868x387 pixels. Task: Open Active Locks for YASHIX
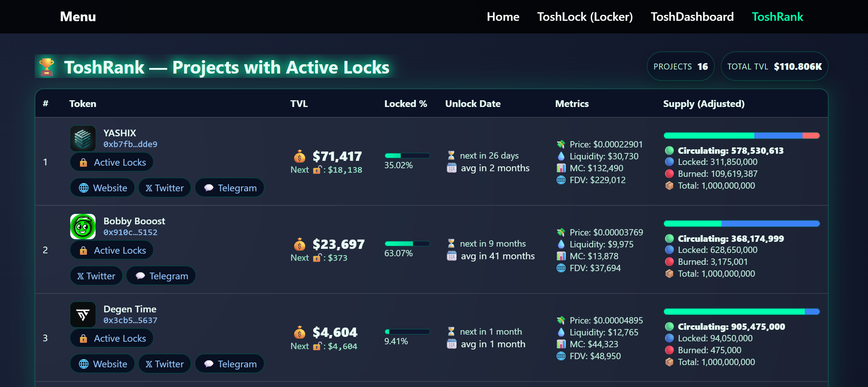(x=112, y=162)
